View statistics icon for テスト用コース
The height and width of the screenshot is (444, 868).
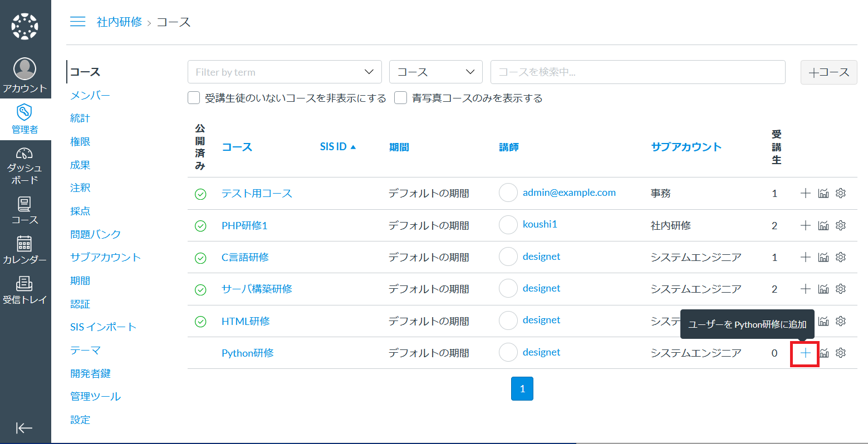[x=823, y=193]
